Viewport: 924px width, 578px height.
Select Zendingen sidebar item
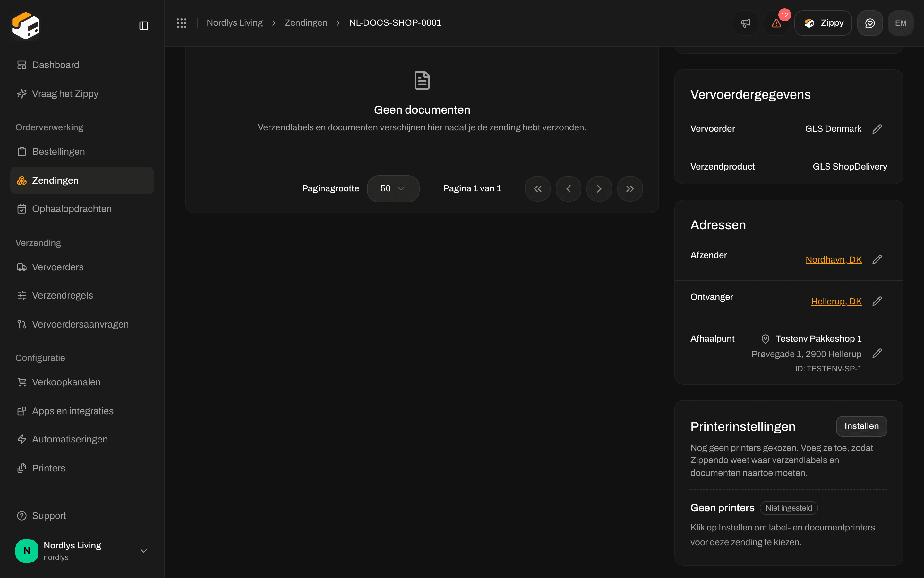[x=82, y=180]
